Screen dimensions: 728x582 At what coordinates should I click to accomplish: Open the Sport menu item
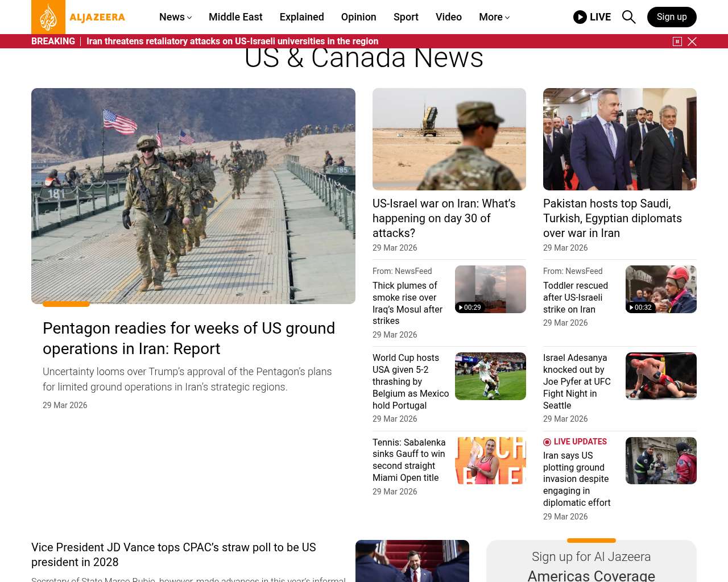[406, 17]
